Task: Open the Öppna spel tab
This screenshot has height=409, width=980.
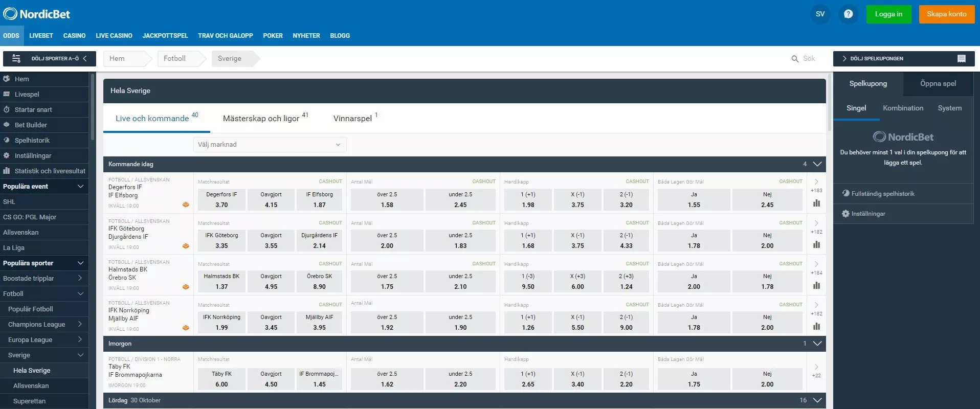Action: click(x=938, y=84)
